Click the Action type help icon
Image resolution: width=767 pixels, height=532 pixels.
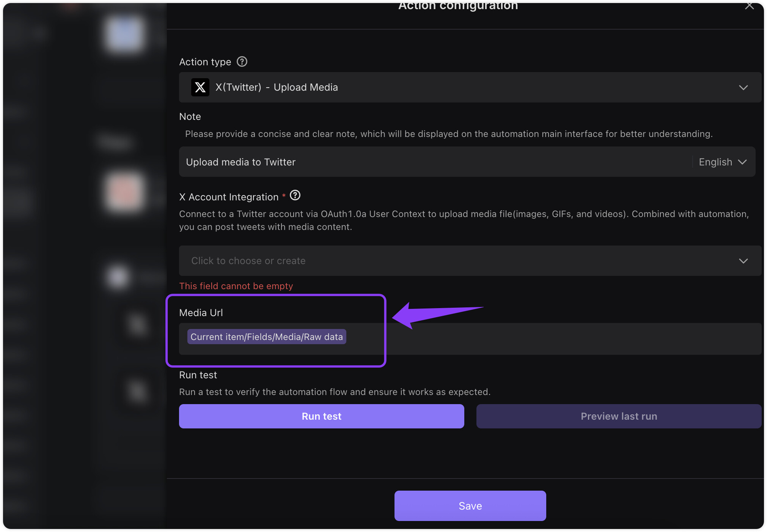(242, 61)
